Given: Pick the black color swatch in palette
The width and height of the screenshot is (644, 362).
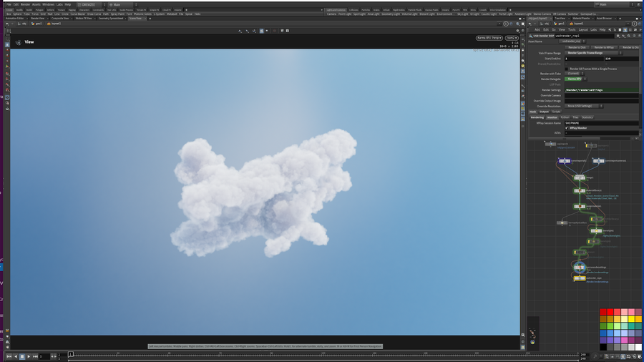Looking at the screenshot, I should pyautogui.click(x=603, y=347).
